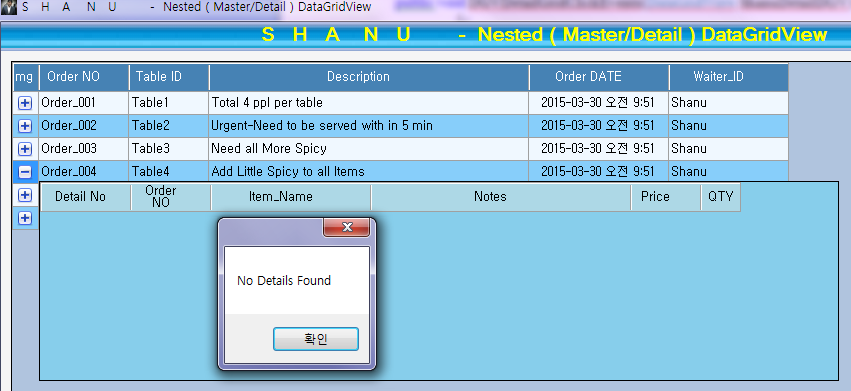Select 'Urgent-Need to be served' description cell
Image resolution: width=851 pixels, height=391 pixels.
pos(369,126)
